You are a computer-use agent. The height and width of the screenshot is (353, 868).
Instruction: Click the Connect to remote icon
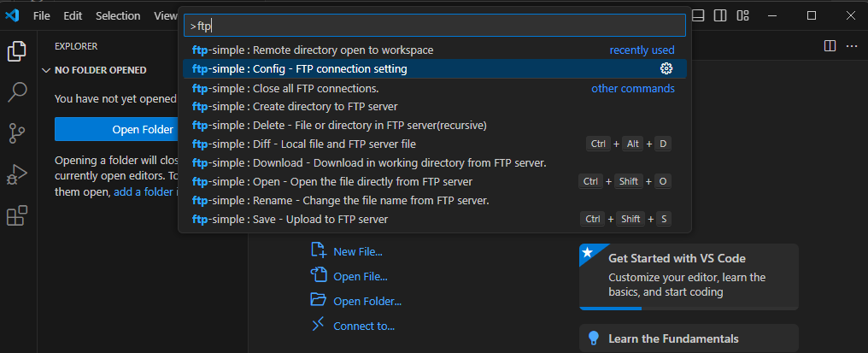click(319, 326)
